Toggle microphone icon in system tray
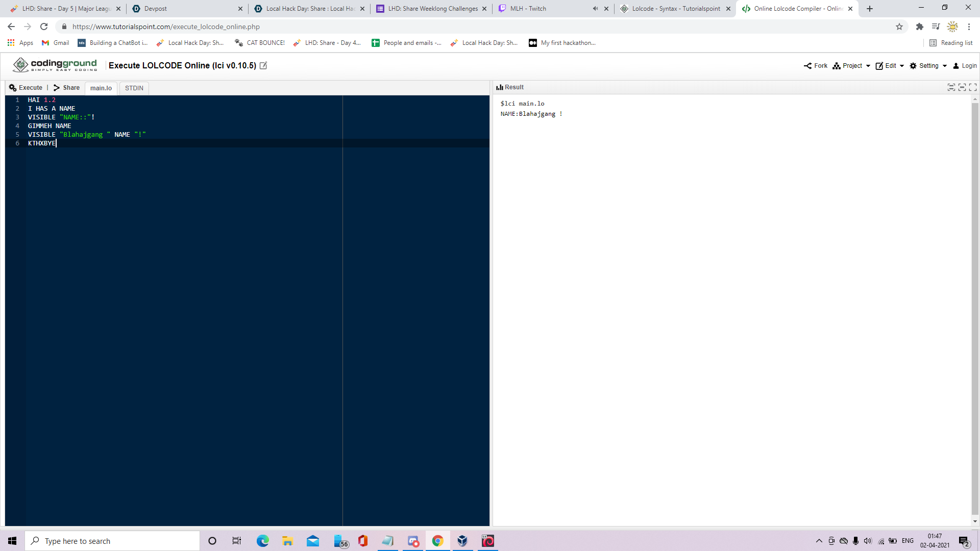980x551 pixels. [x=856, y=541]
